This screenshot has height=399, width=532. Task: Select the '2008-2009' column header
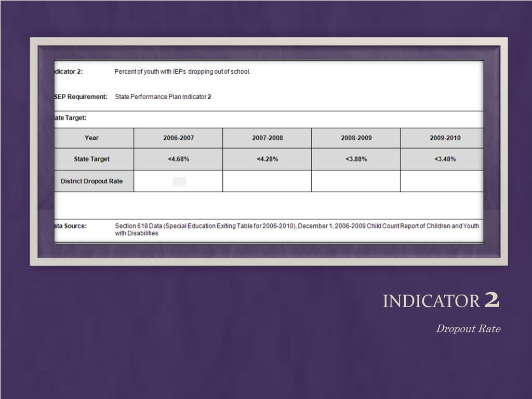[x=356, y=138]
